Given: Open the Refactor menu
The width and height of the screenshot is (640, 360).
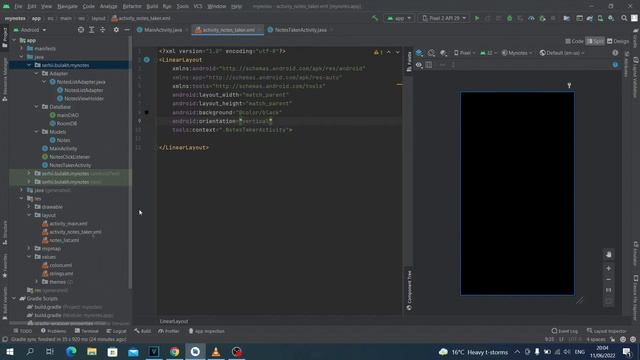Looking at the screenshot, I should click(132, 7).
